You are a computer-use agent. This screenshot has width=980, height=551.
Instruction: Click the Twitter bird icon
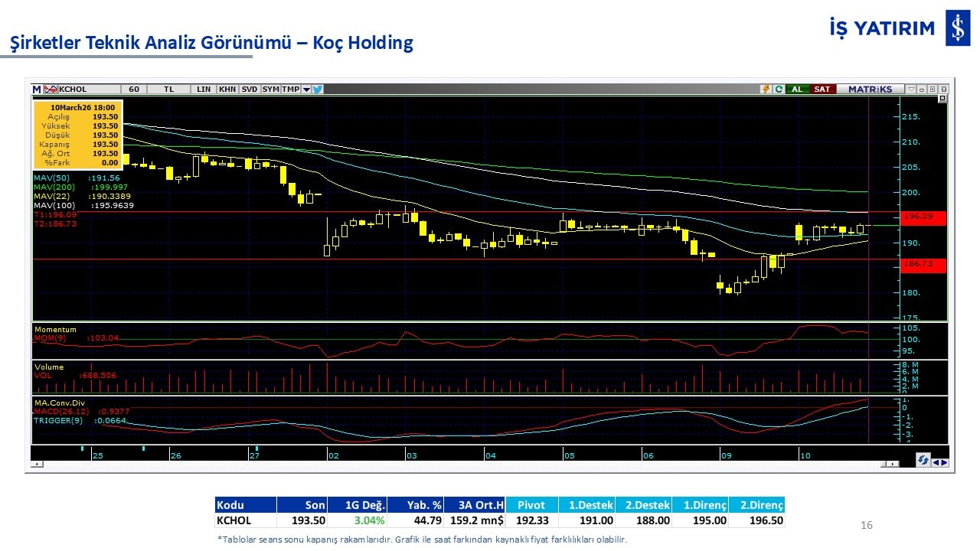point(318,89)
